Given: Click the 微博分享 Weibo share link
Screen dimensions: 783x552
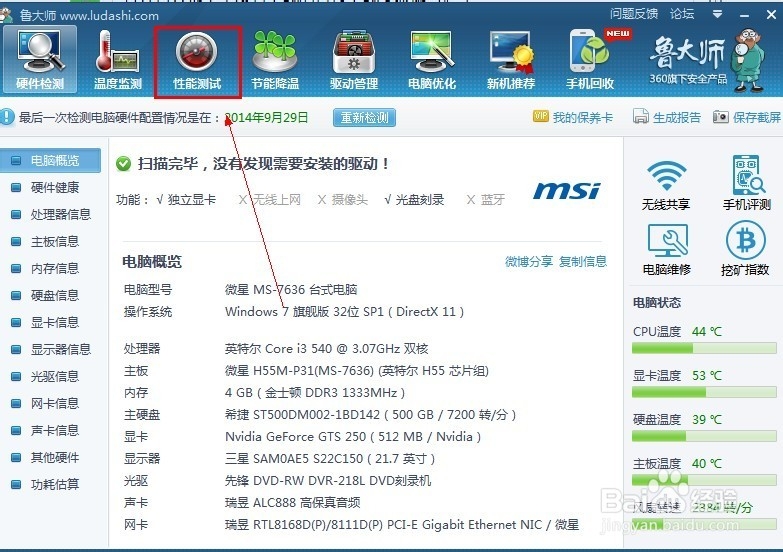Looking at the screenshot, I should (529, 261).
